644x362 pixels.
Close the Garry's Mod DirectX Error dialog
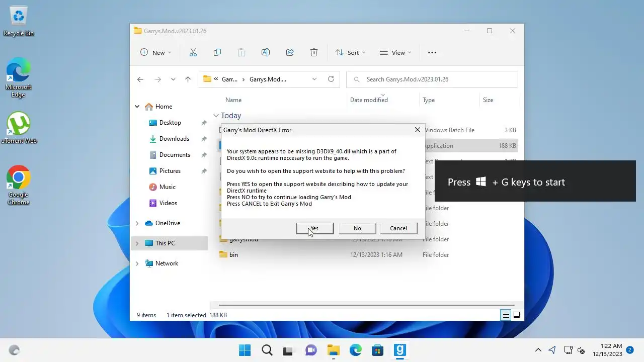tap(417, 130)
